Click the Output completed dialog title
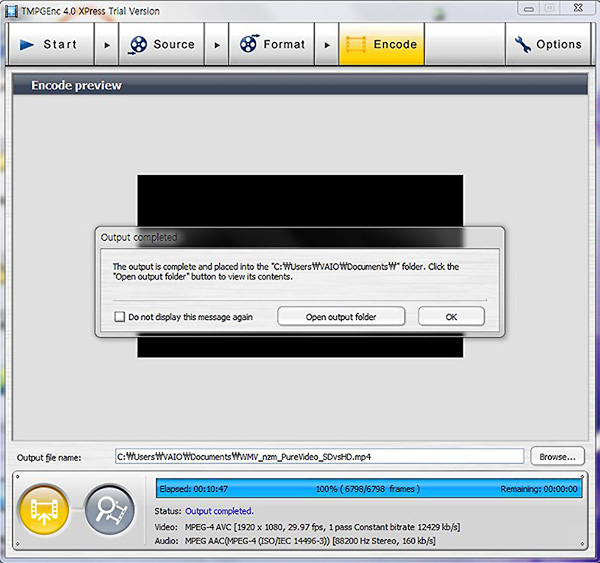Screen dimensions: 600x563 [x=139, y=237]
